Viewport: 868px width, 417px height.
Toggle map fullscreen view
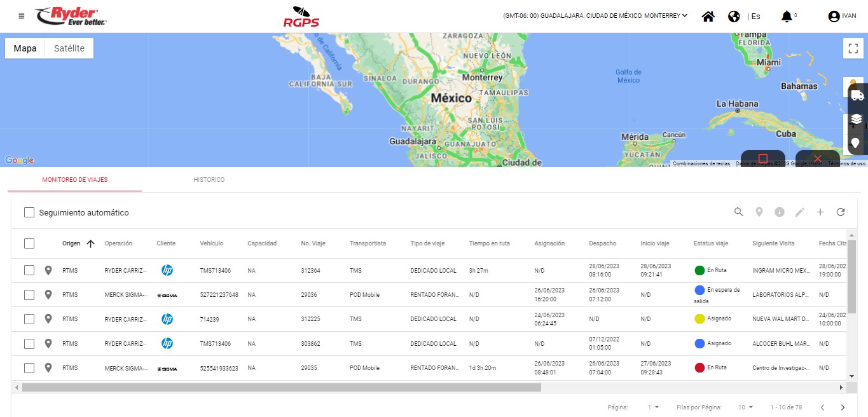tap(853, 49)
